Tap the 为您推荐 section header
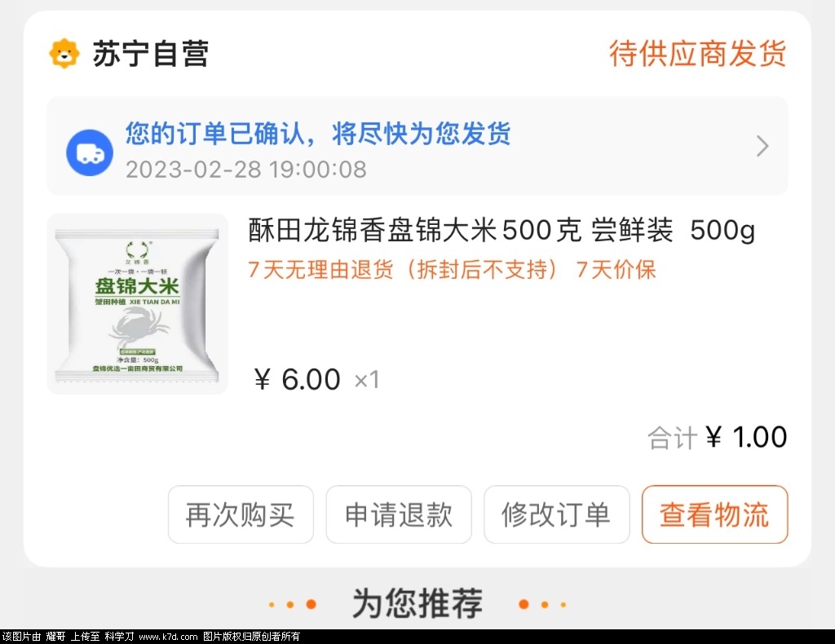 coord(417,603)
